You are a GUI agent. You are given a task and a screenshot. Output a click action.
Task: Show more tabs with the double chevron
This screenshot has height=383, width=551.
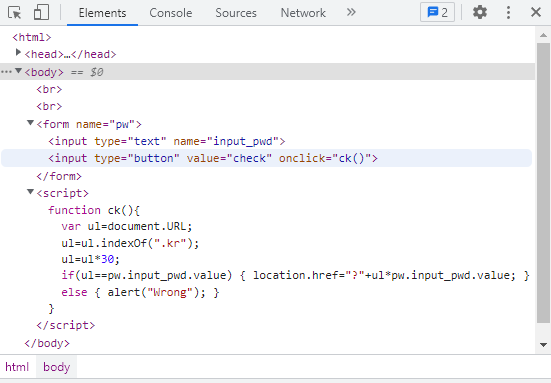coord(351,12)
